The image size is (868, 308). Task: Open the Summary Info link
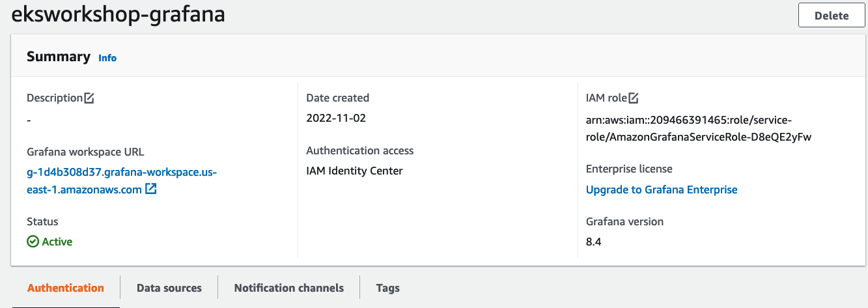(107, 58)
